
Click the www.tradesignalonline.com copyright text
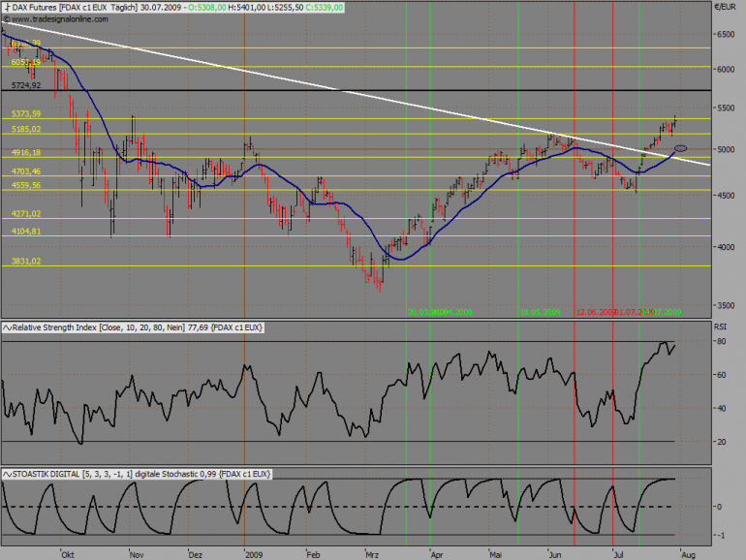point(55,19)
